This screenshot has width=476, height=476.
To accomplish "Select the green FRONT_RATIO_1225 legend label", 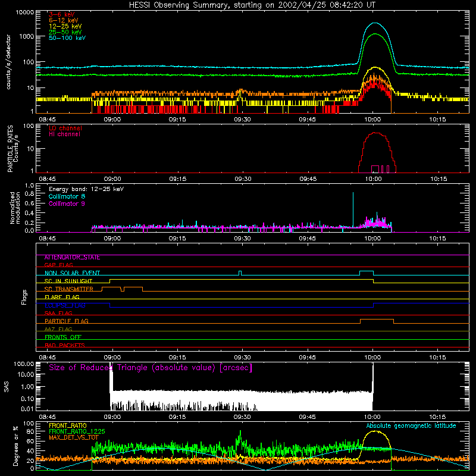I will tap(77, 431).
